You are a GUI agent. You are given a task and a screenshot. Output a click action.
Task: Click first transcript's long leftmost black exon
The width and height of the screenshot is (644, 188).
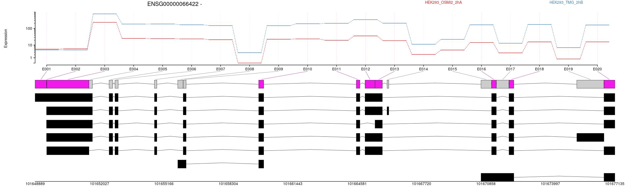[x=64, y=97]
